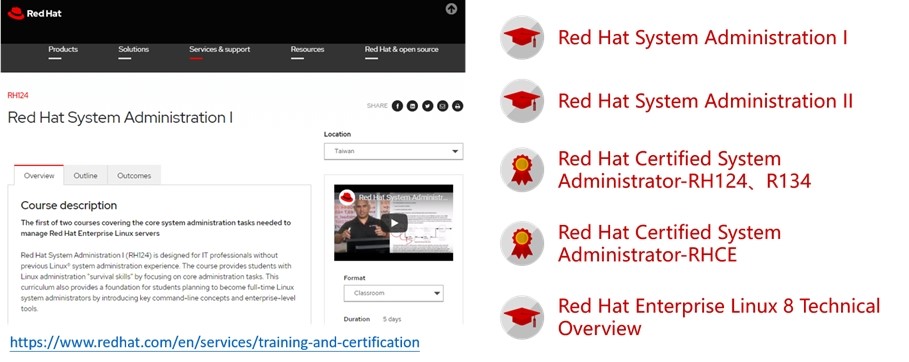Select Red Hat Certified System Administrator-RH124 item
909x362 pixels.
coord(684,169)
